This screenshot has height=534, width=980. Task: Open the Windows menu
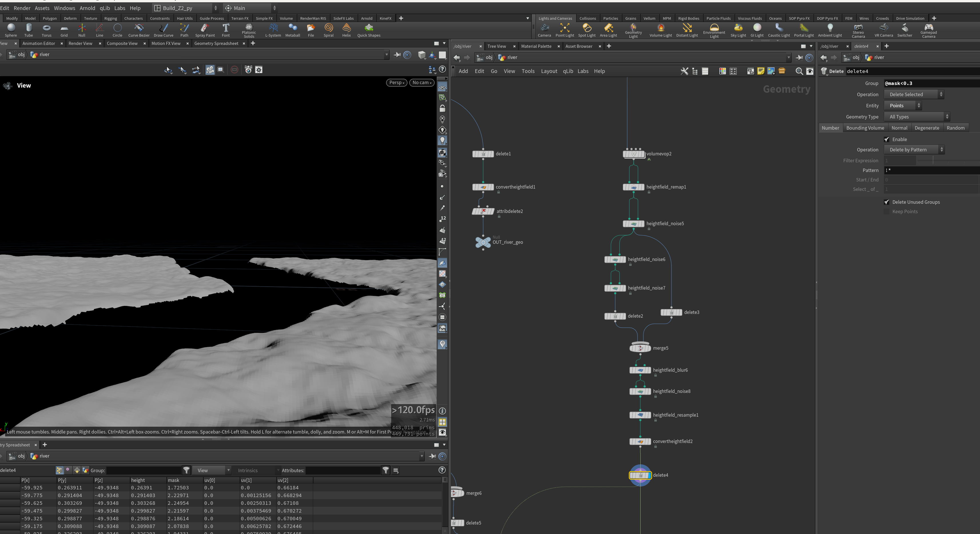click(64, 8)
